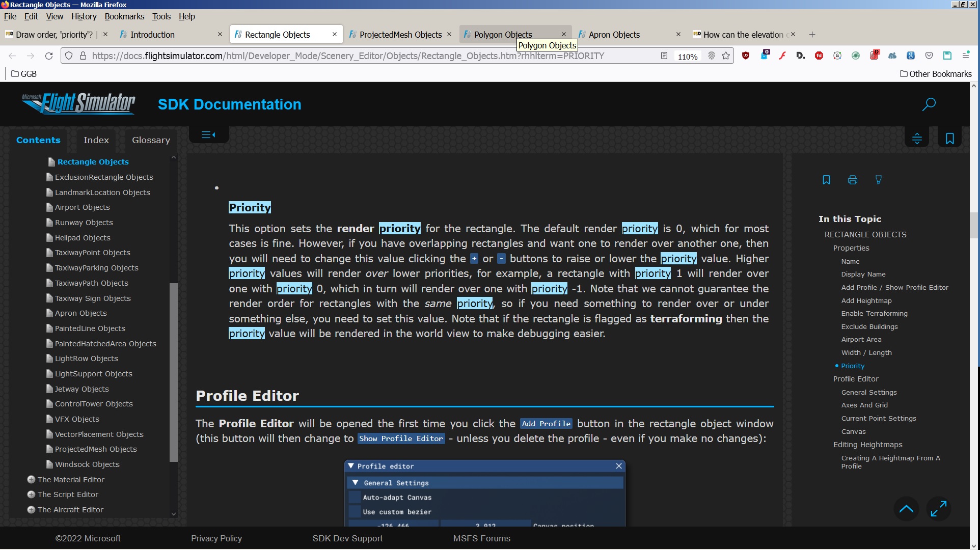The width and height of the screenshot is (980, 550).
Task: Collapse the sidebar navigation toggle icon
Action: pyautogui.click(x=208, y=135)
